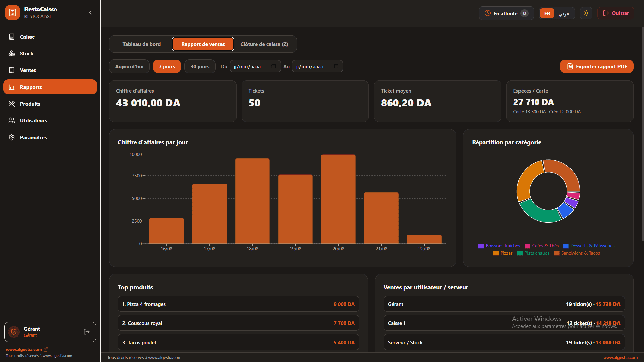Image resolution: width=644 pixels, height=362 pixels.
Task: Click the Gérant shield avatar icon
Action: click(x=14, y=332)
